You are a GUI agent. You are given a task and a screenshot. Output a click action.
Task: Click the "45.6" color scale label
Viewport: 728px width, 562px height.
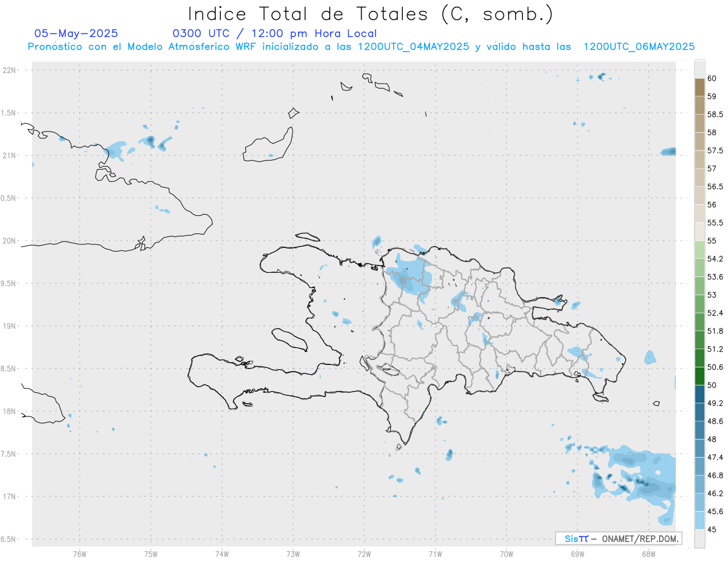[715, 512]
